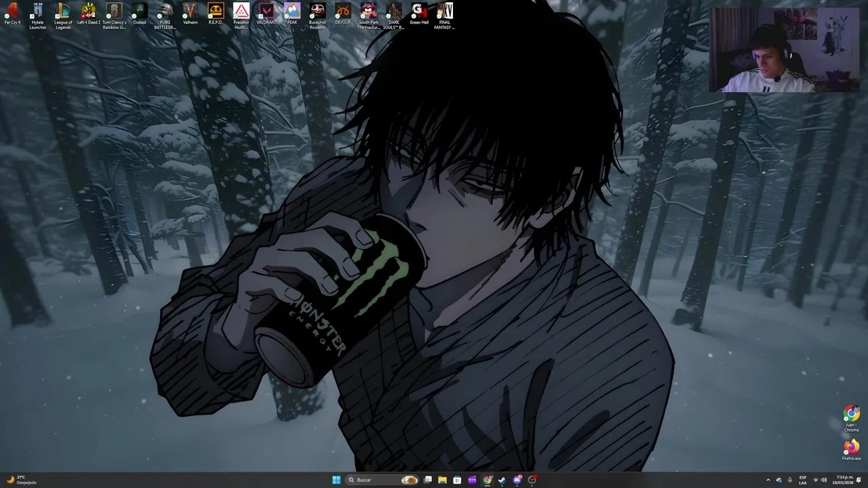Launch the Hytale Launcher shortcut
Viewport: 868px width, 488px height.
click(x=37, y=16)
